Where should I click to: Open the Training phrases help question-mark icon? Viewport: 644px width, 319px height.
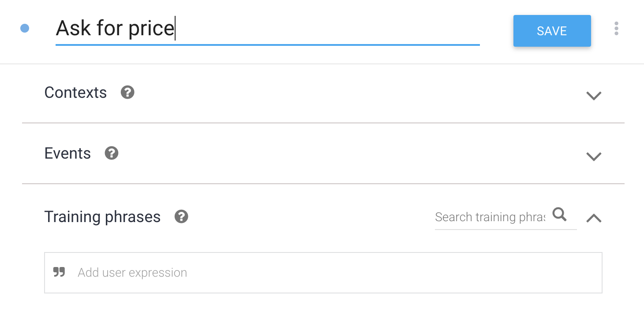pyautogui.click(x=181, y=217)
